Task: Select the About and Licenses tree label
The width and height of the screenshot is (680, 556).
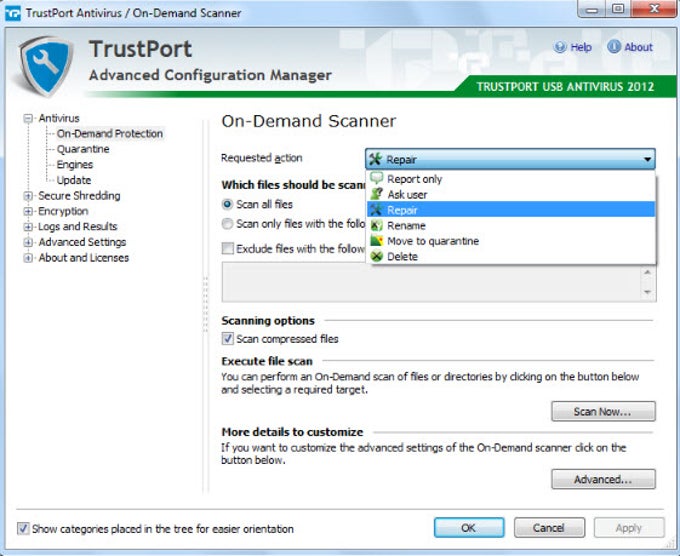Action: tap(84, 258)
